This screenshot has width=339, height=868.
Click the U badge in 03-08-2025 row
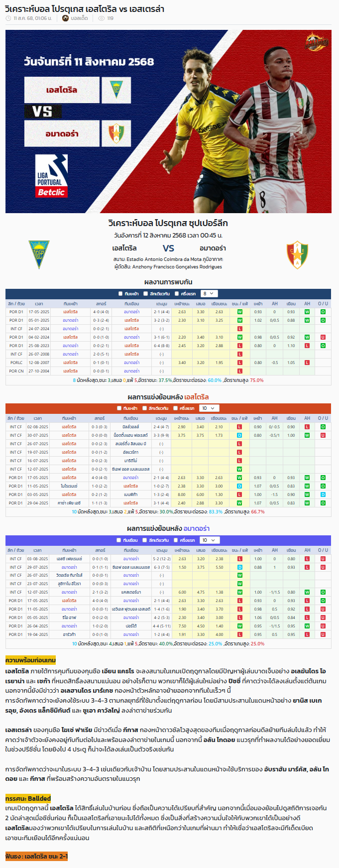click(x=323, y=559)
